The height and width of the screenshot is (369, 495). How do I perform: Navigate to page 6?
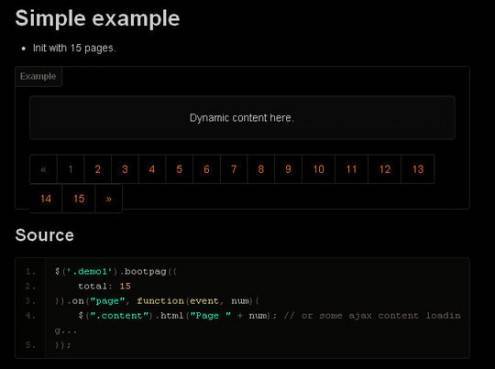click(x=207, y=169)
